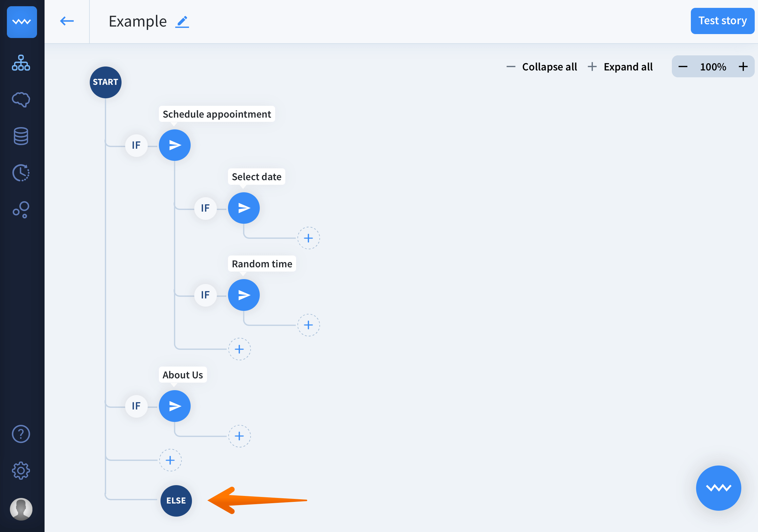Viewport: 758px width, 532px height.
Task: Open the clock history icon in sidebar
Action: (21, 173)
